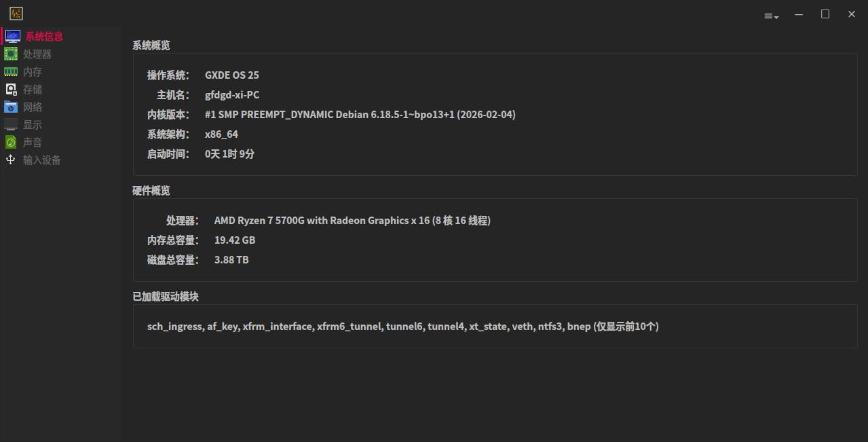
Task: Click the AMD Ryzen 7 5700G processor text
Action: (x=352, y=221)
